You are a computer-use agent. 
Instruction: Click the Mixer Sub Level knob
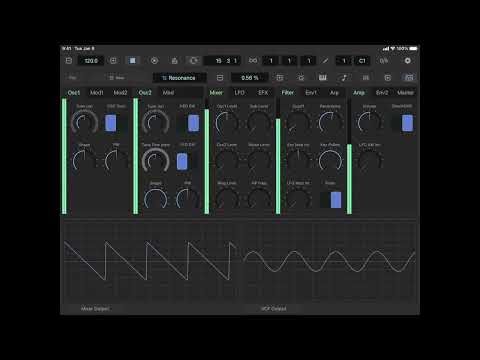click(x=259, y=123)
